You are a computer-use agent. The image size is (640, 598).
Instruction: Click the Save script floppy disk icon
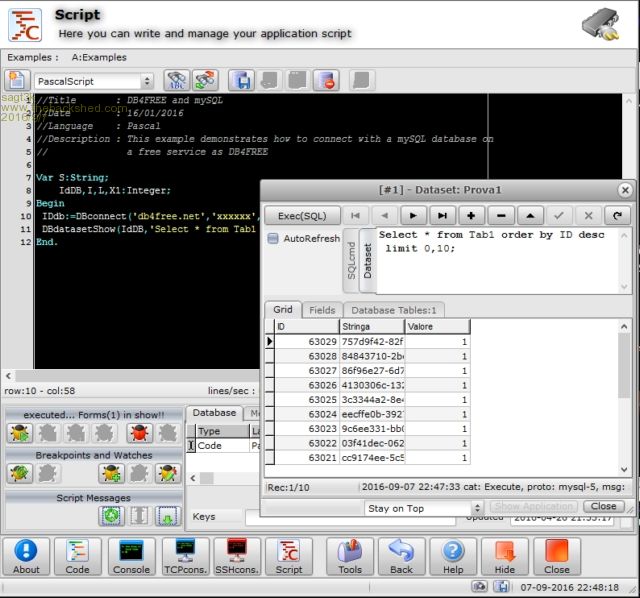tap(240, 81)
